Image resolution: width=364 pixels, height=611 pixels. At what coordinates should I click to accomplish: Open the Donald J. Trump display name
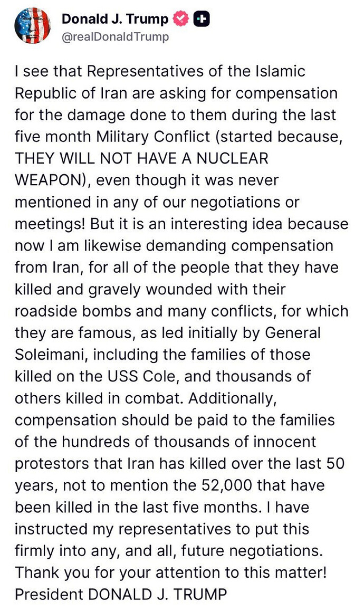pyautogui.click(x=115, y=18)
